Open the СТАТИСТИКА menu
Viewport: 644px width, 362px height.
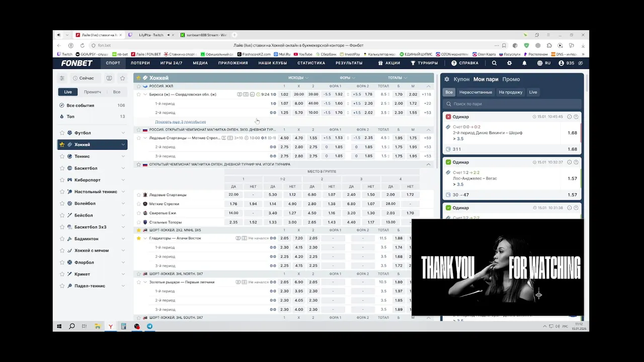311,63
